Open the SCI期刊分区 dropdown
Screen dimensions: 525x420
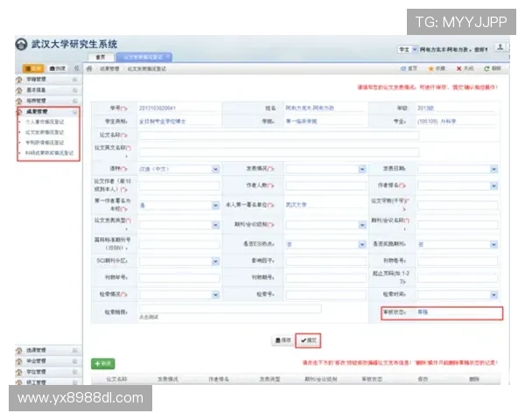215,262
